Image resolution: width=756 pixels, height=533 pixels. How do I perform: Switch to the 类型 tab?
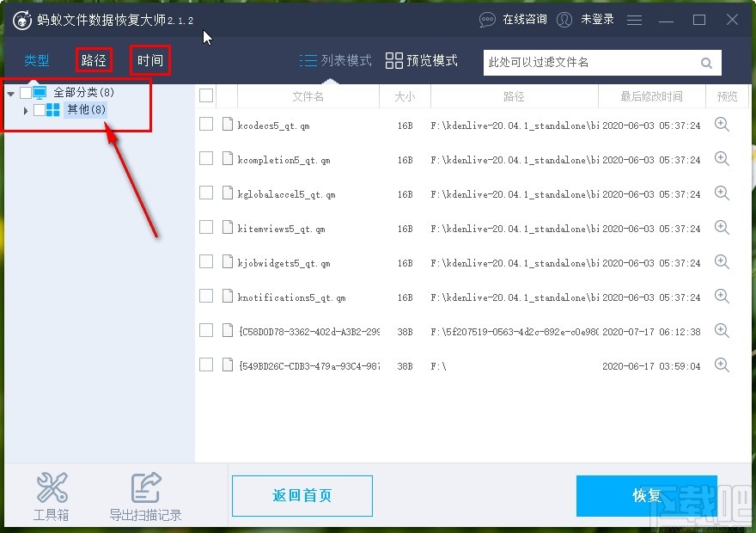(37, 60)
